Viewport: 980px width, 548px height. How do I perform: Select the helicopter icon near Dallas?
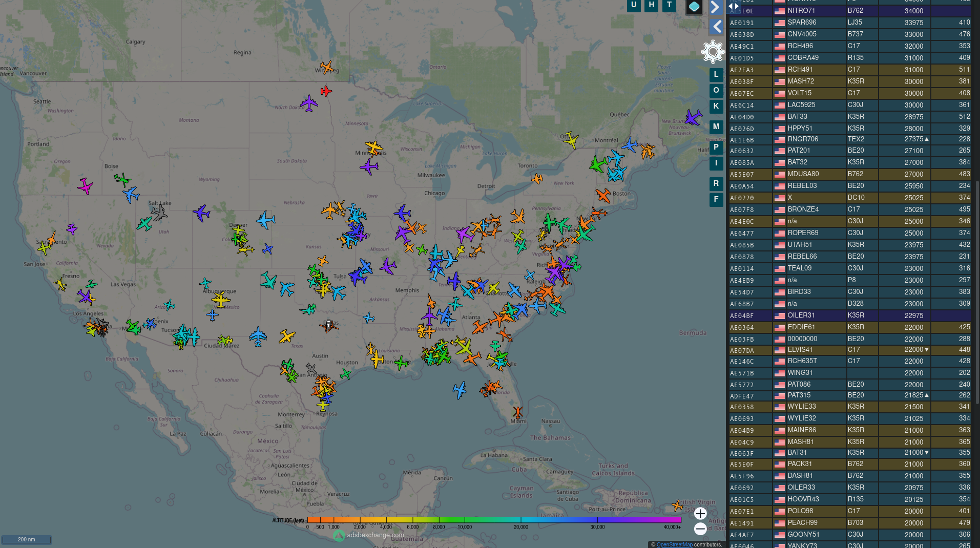[328, 325]
